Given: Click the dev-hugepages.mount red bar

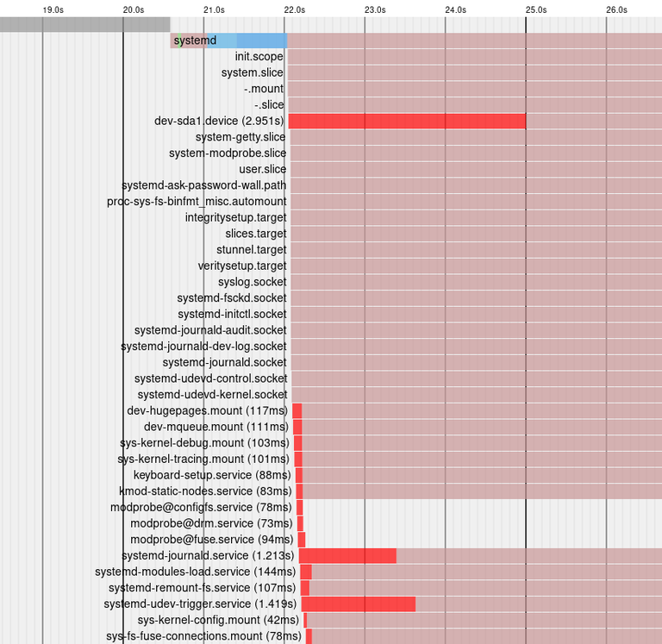Looking at the screenshot, I should coord(297,411).
